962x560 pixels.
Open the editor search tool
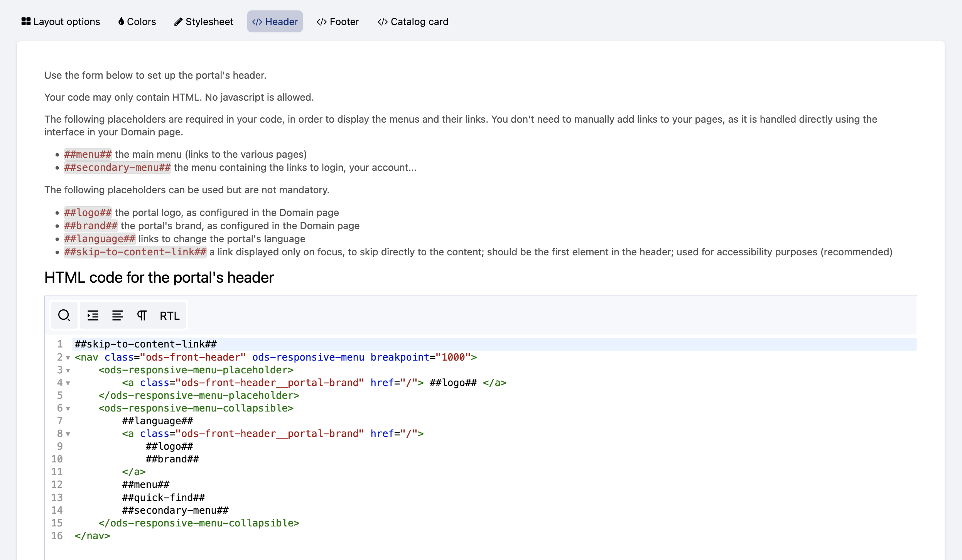point(64,315)
